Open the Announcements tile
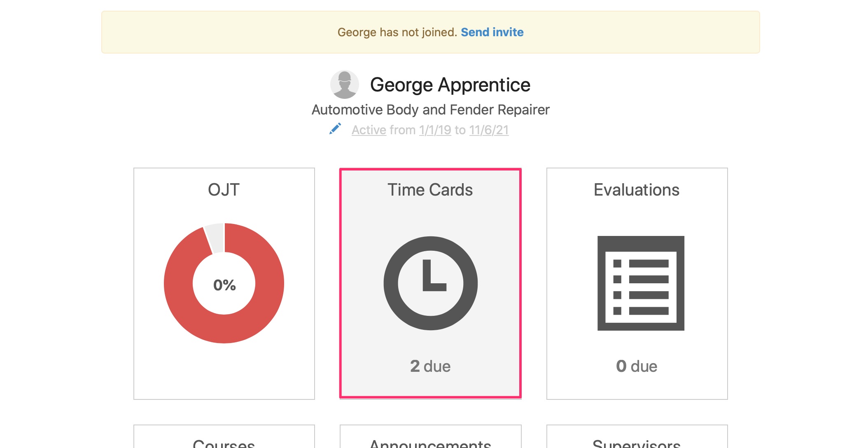 (x=430, y=436)
